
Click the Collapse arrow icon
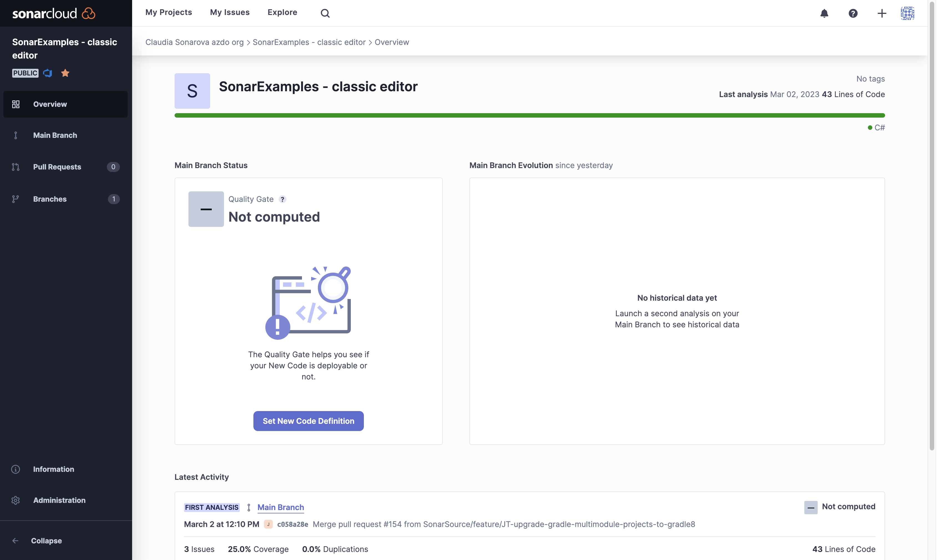click(16, 541)
